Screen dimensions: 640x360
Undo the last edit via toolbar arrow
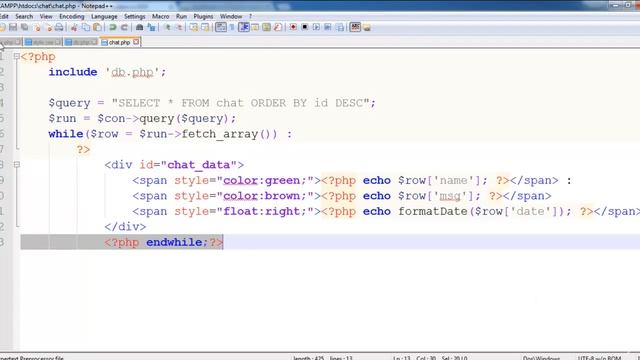(112, 27)
